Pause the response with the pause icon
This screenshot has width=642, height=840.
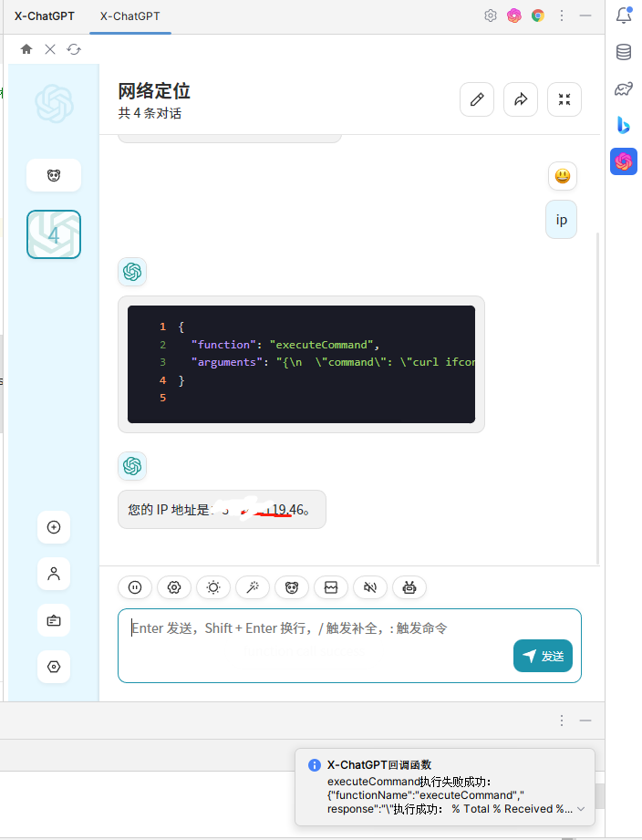(x=135, y=587)
